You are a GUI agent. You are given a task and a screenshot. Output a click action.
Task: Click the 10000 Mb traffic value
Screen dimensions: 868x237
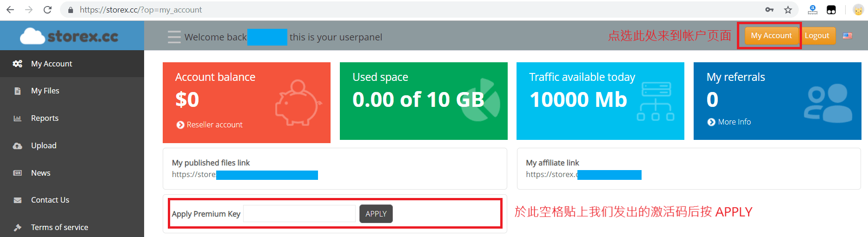(578, 99)
